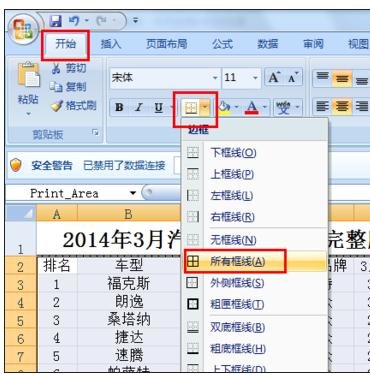
Task: Toggle underline formatting
Action: tap(159, 107)
